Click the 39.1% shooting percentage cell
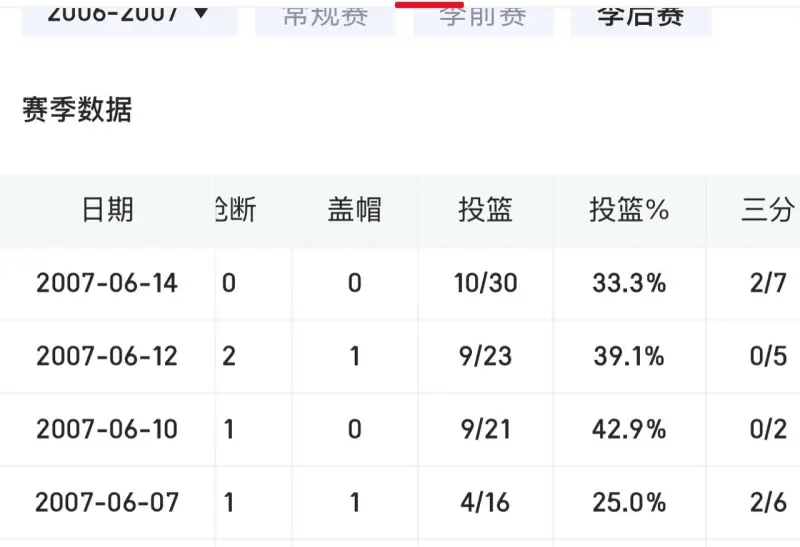Screen dimensions: 800x547 (629, 356)
